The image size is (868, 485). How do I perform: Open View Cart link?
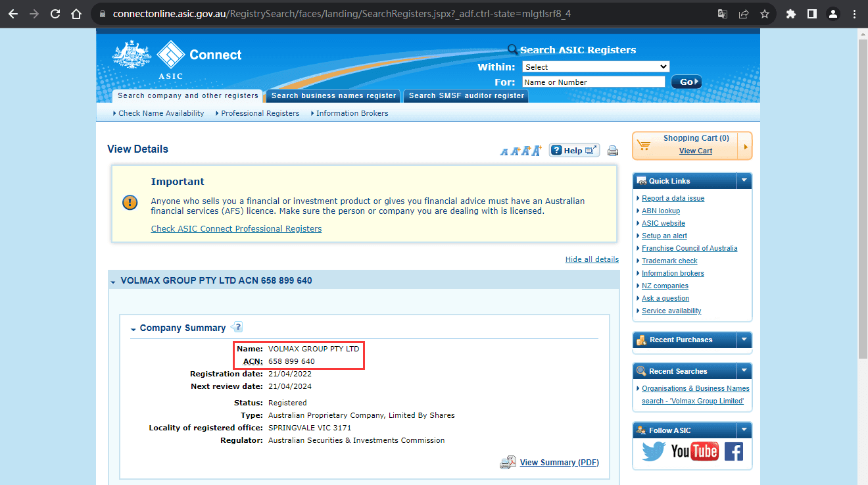click(696, 151)
